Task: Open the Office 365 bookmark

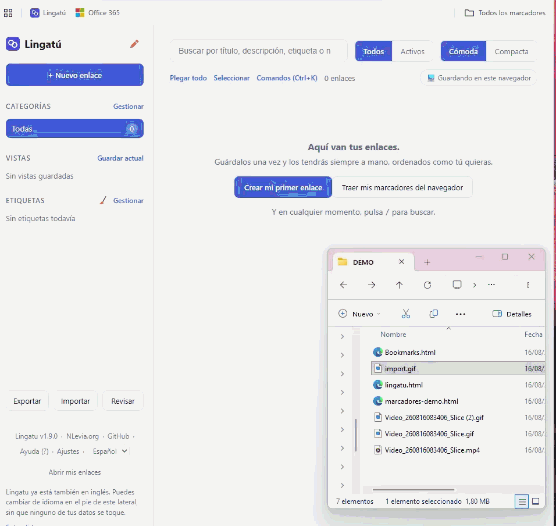Action: coord(98,13)
